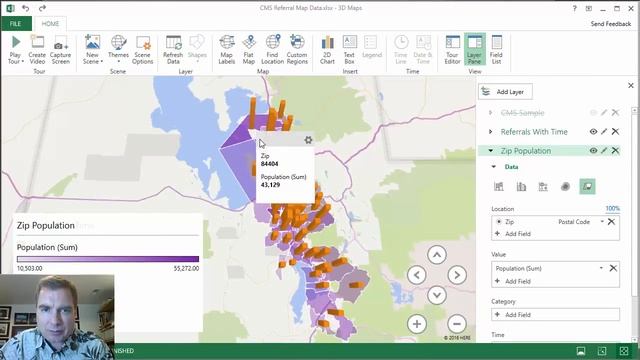Viewport: 640px width, 360px height.
Task: Tilt map down with the down arrow
Action: tap(437, 295)
